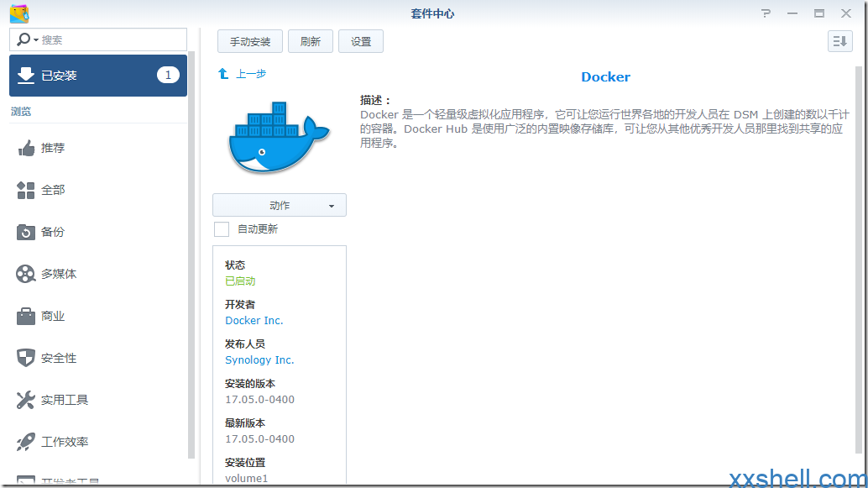
Task: Open the Synology Inc. publisher link
Action: [x=259, y=360]
